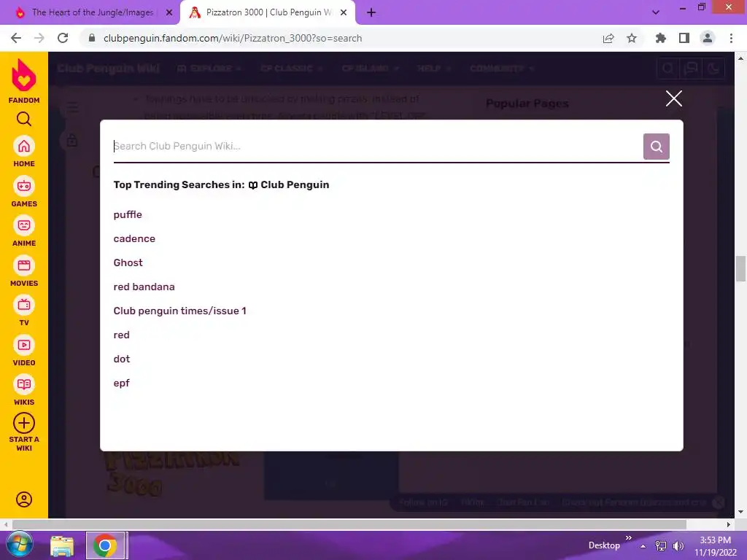This screenshot has height=560, width=747.
Task: Open the dimmed CP Classic dropdown
Action: pos(292,69)
